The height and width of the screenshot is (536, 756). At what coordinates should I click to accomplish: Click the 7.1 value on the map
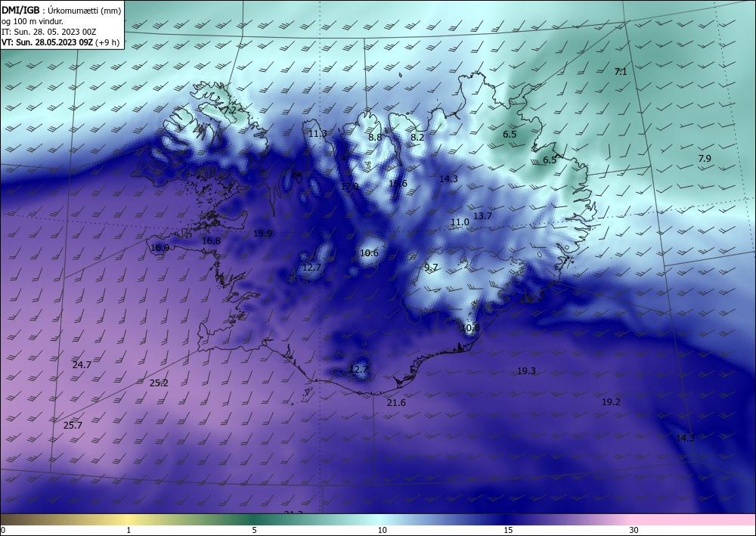(621, 72)
